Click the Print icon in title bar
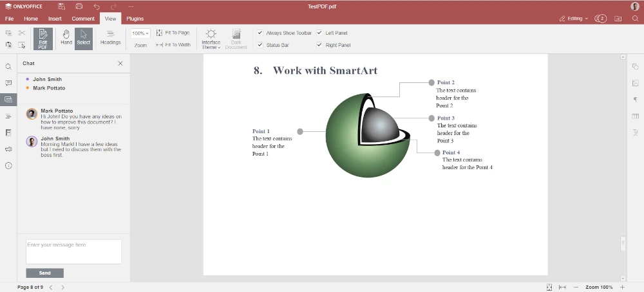The height and width of the screenshot is (292, 644). click(79, 6)
